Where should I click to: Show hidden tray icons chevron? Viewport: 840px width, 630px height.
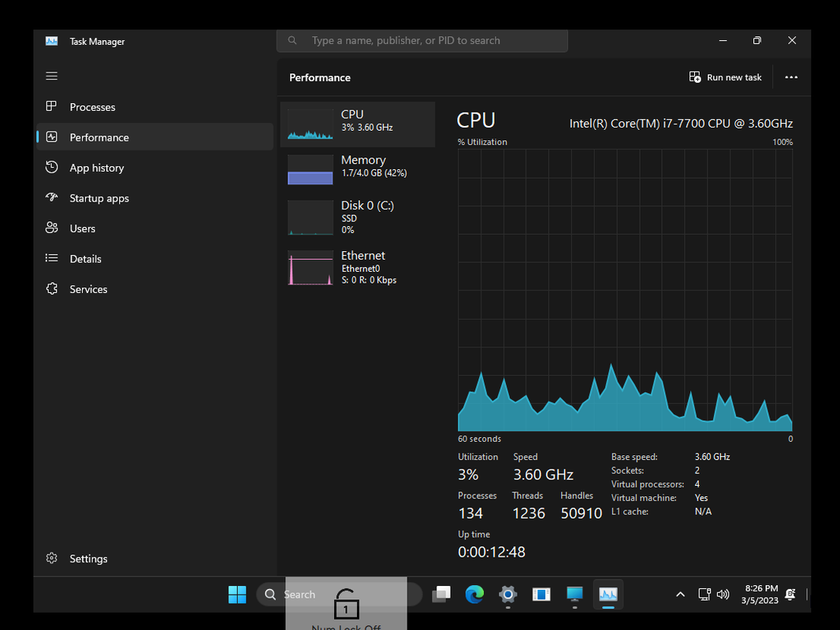(680, 595)
